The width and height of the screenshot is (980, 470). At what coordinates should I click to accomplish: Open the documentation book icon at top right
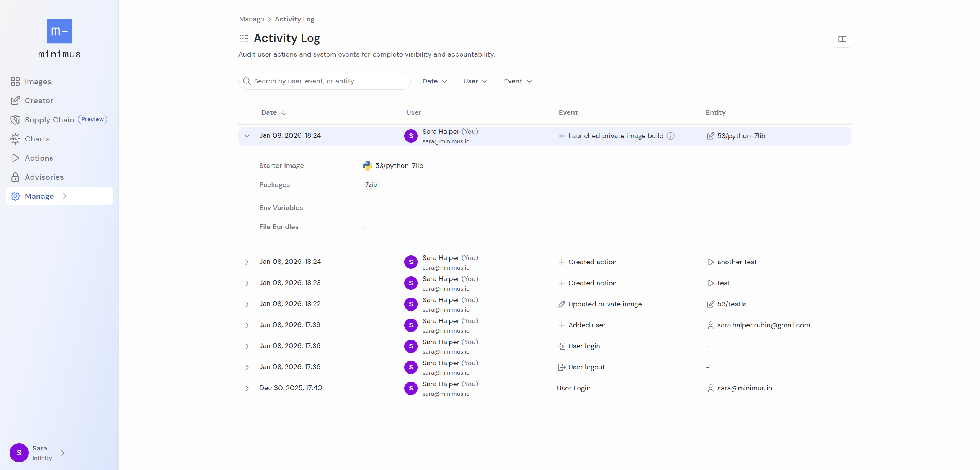(842, 39)
